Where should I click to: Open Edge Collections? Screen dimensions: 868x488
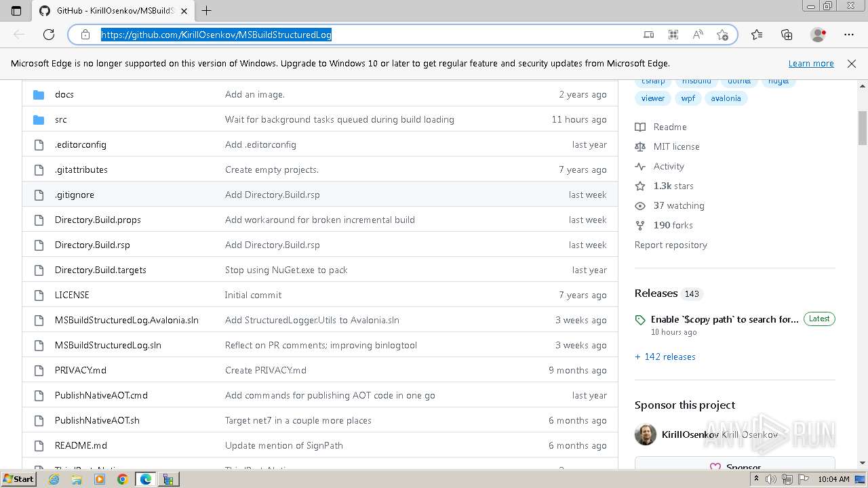click(787, 35)
